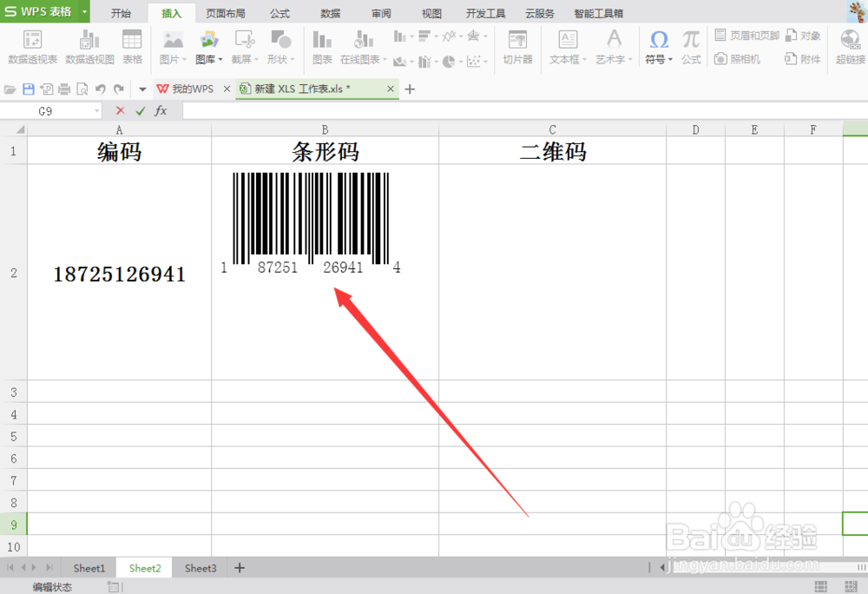The height and width of the screenshot is (594, 868).
Task: Click the green checkmark to confirm entry
Action: click(141, 110)
